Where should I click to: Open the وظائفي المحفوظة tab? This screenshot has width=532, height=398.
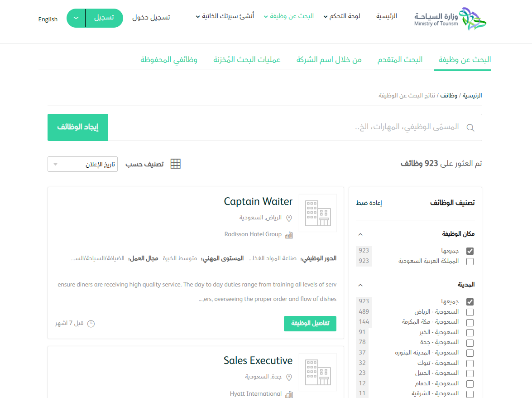pos(168,60)
